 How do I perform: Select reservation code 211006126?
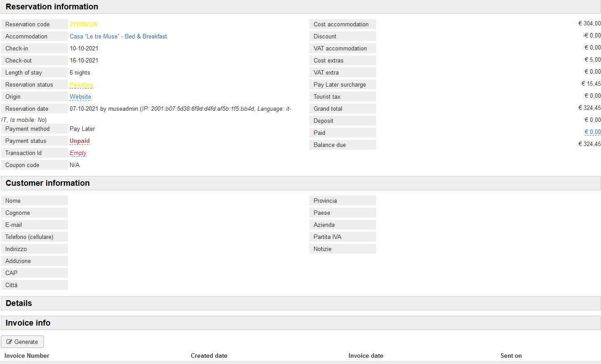[83, 24]
